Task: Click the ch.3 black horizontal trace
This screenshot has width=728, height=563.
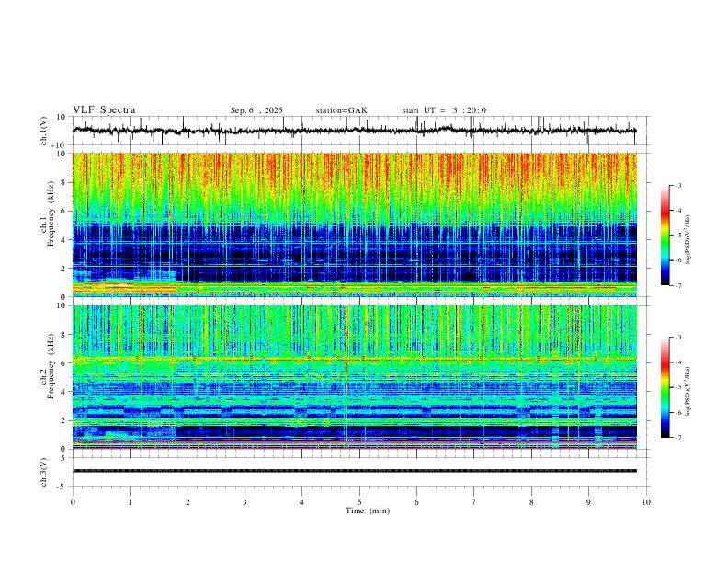Action: 354,471
